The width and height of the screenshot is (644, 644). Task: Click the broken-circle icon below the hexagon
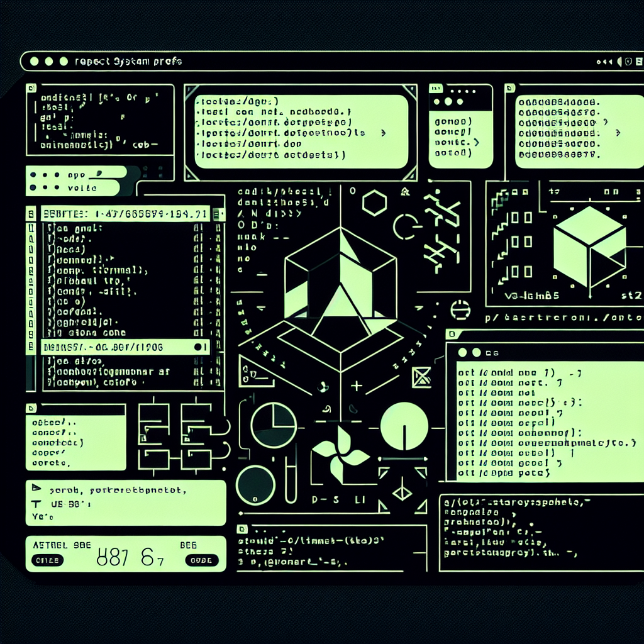tap(406, 226)
